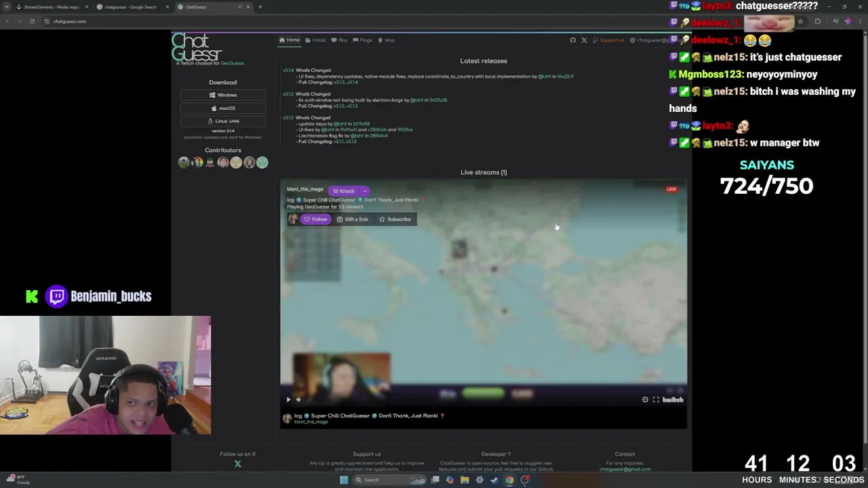Screen dimensions: 868x488
Task: Open the v3.1.2 release link
Action: (x=288, y=118)
